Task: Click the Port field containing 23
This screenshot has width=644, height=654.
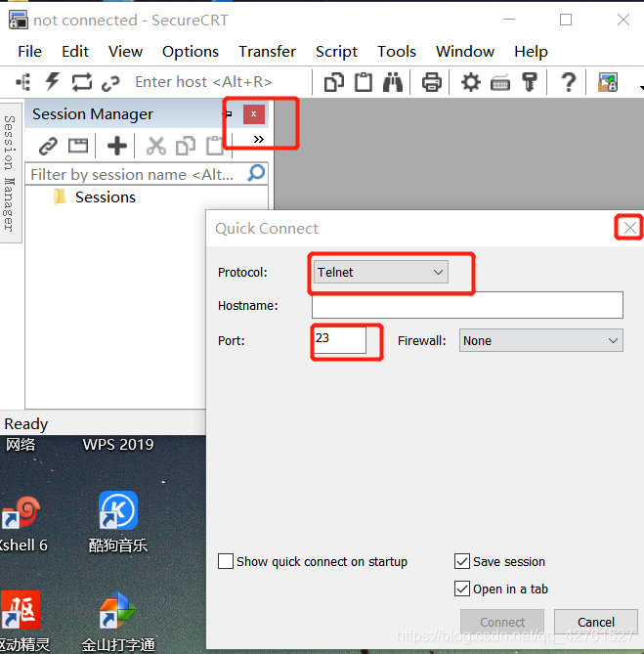Action: [340, 339]
